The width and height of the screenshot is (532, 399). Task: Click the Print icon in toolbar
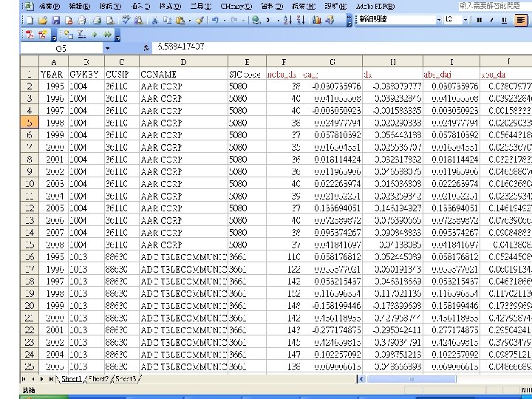97,21
